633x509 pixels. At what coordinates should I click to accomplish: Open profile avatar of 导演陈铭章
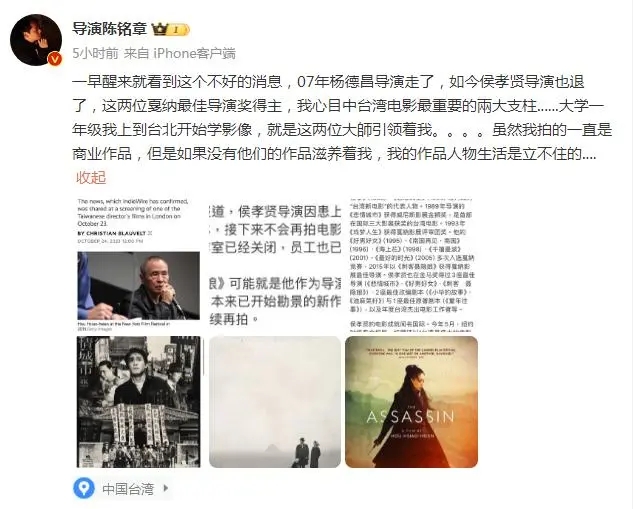[x=36, y=40]
